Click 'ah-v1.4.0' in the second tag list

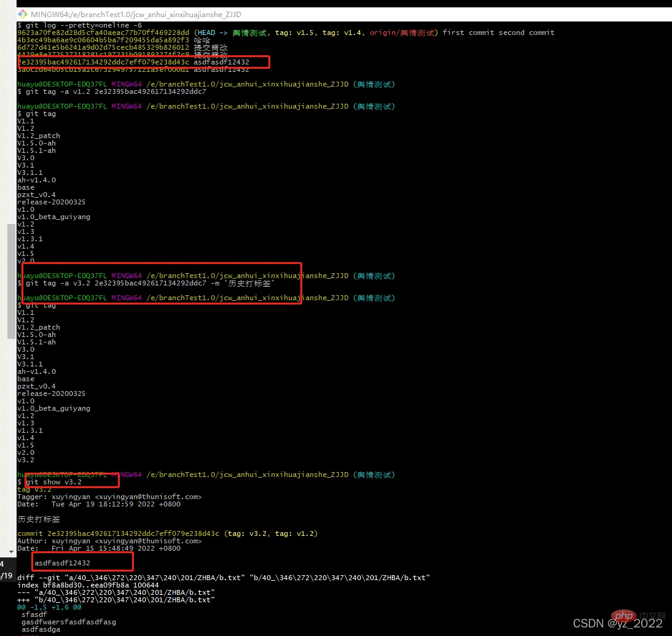click(37, 371)
